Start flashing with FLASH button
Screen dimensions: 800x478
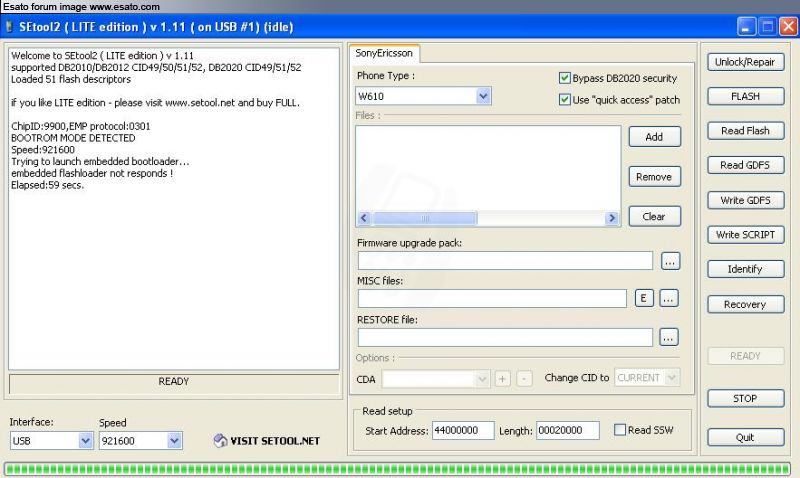[745, 96]
